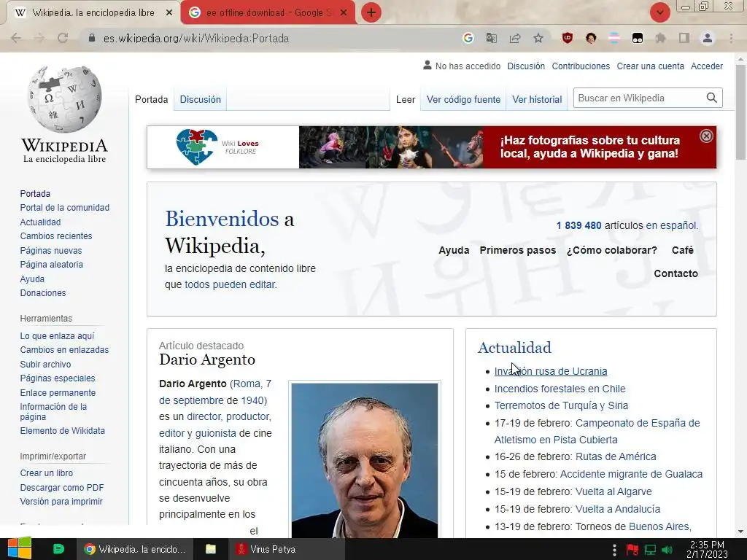Viewport: 747px width, 560px height.
Task: Click the Google icon in address bar
Action: click(x=468, y=38)
